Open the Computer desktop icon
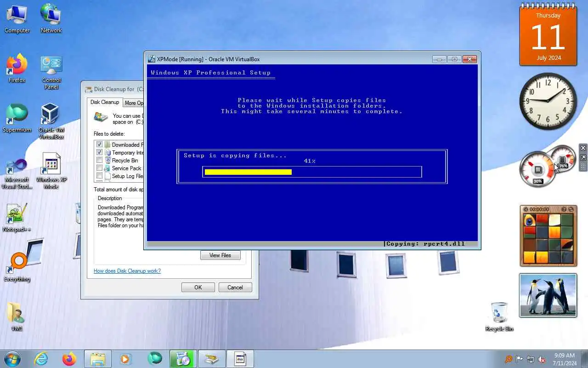Viewport: 588px width, 368px height. [x=17, y=18]
